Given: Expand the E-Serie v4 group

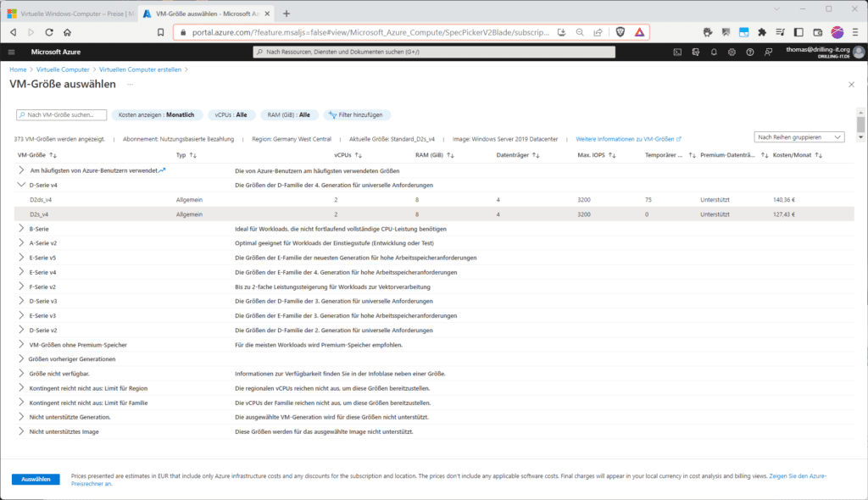Looking at the screenshot, I should point(21,272).
